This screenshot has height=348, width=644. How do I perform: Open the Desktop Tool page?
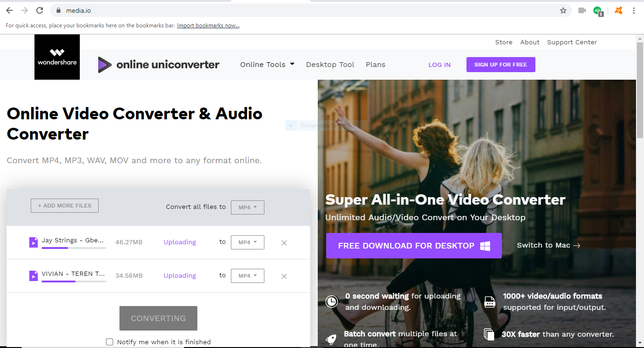(330, 65)
